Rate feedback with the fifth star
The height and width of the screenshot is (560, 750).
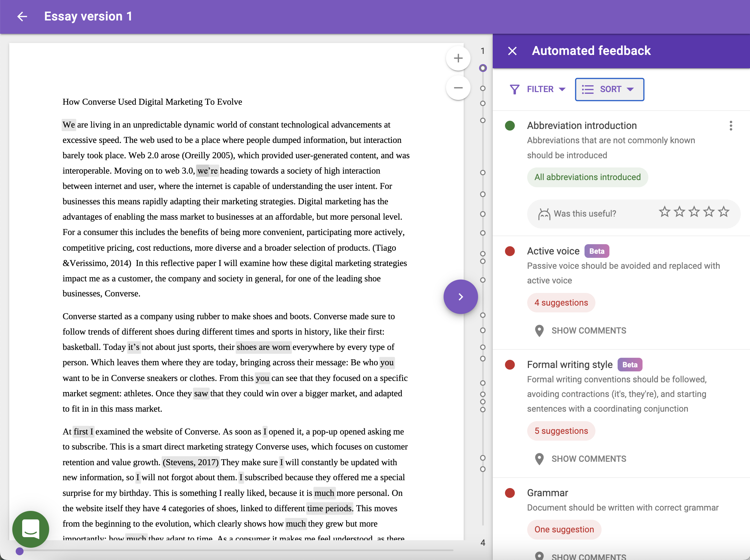[723, 212]
